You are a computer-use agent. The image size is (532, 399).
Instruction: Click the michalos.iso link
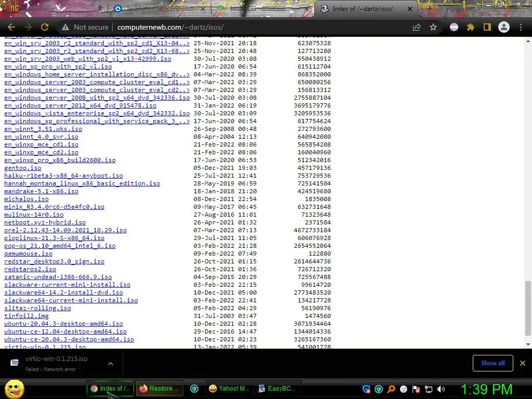click(26, 199)
